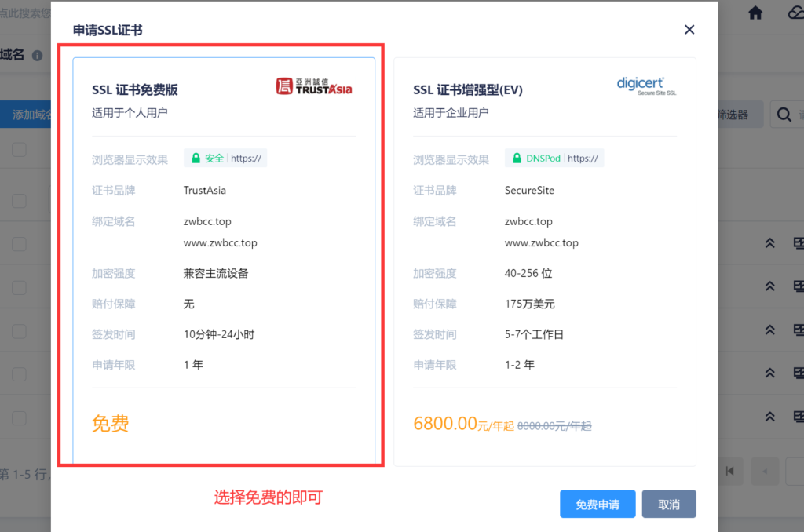The width and height of the screenshot is (804, 532).
Task: Click the green lock beside DNSPod https://
Action: (516, 158)
